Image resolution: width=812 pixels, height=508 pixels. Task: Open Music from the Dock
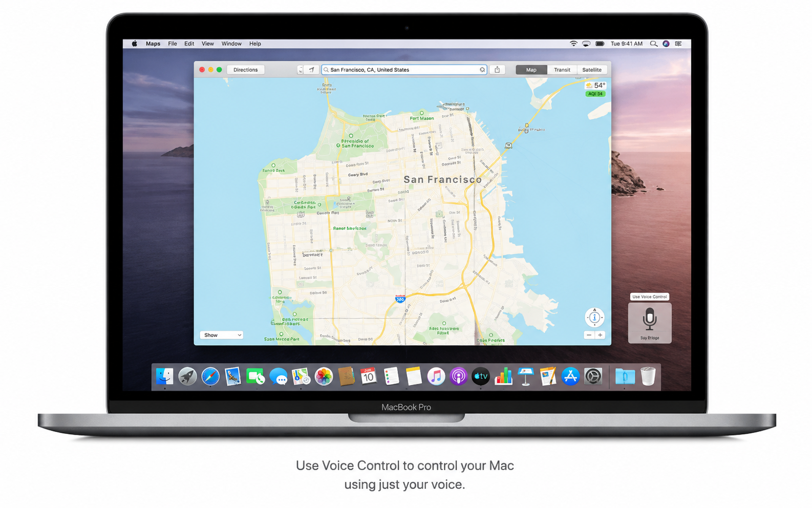(436, 376)
